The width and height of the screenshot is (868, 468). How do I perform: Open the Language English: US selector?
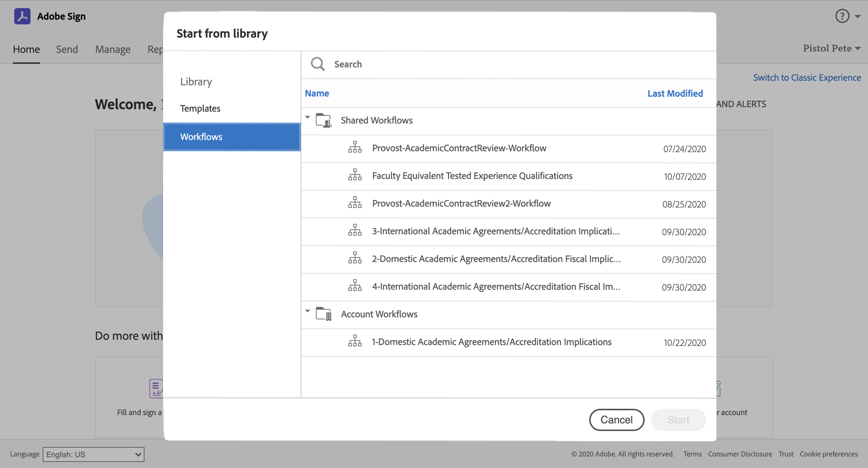point(94,454)
